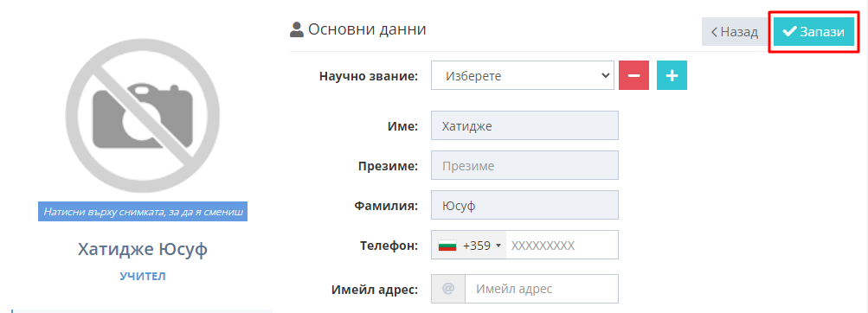Open the Научно звание Изберете dropdown
Image resolution: width=868 pixels, height=313 pixels.
click(523, 75)
